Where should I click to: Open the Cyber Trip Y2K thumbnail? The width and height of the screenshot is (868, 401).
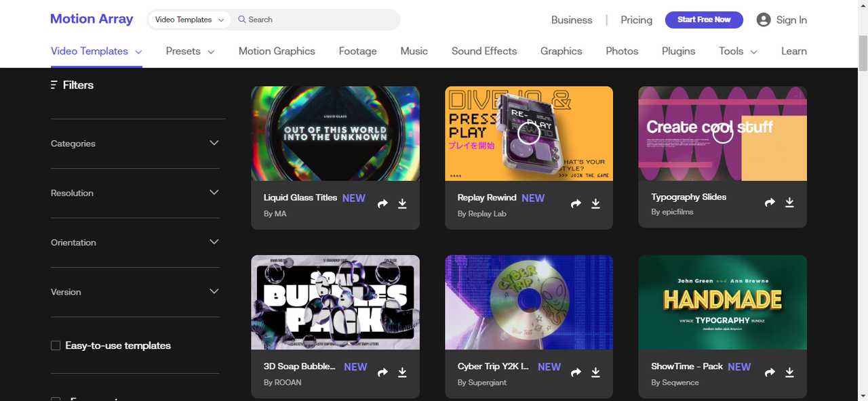click(529, 302)
